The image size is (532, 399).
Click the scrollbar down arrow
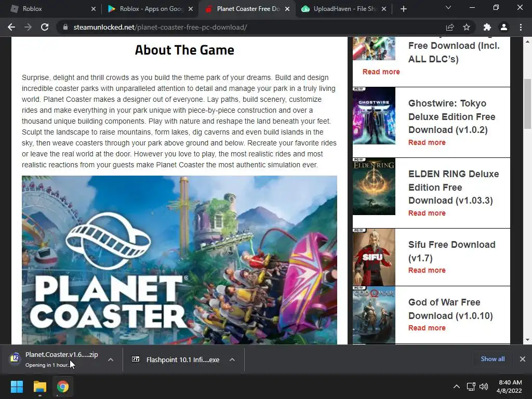527,340
